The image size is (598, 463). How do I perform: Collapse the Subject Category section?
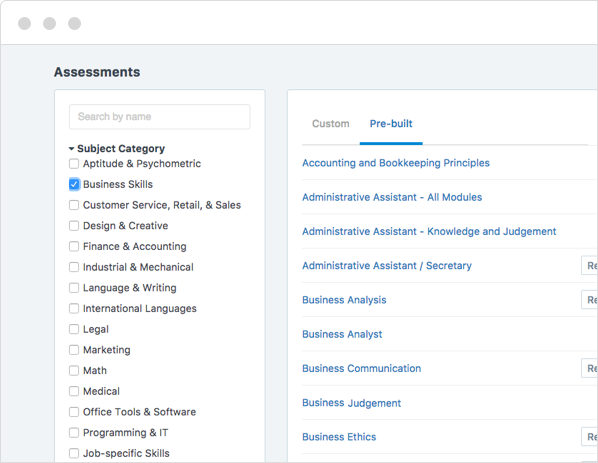tap(71, 149)
